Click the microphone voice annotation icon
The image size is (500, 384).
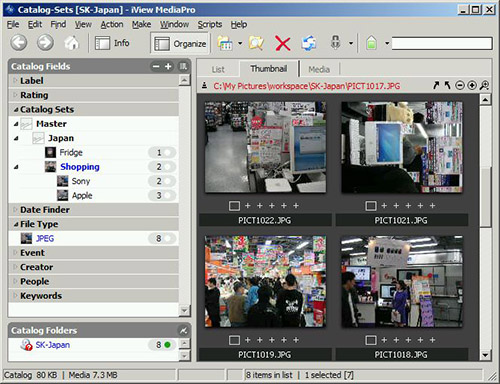336,43
